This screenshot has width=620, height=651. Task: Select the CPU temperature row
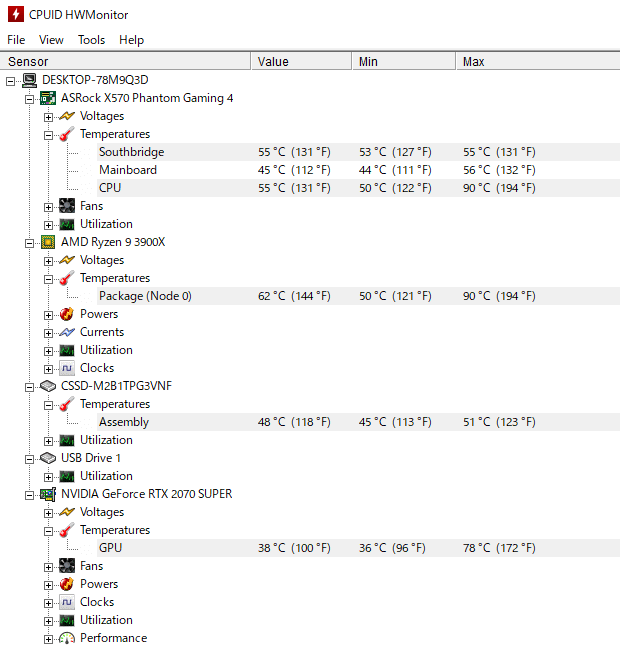coord(359,188)
